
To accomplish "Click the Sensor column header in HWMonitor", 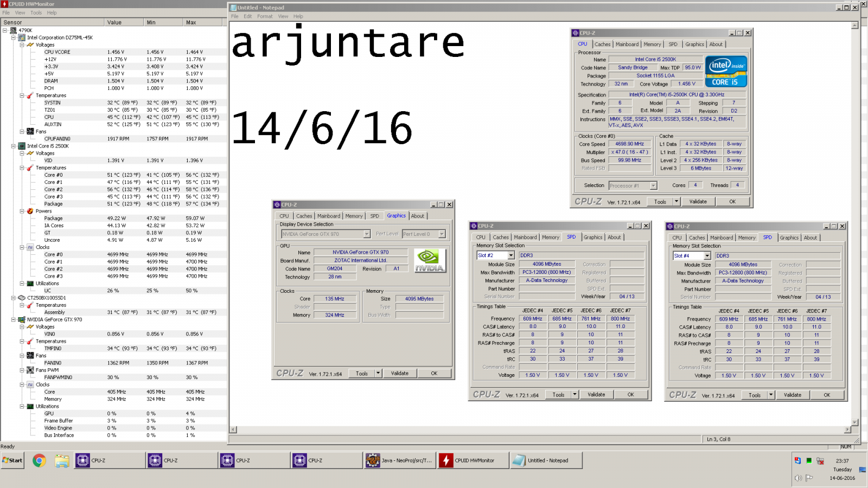I will [52, 22].
